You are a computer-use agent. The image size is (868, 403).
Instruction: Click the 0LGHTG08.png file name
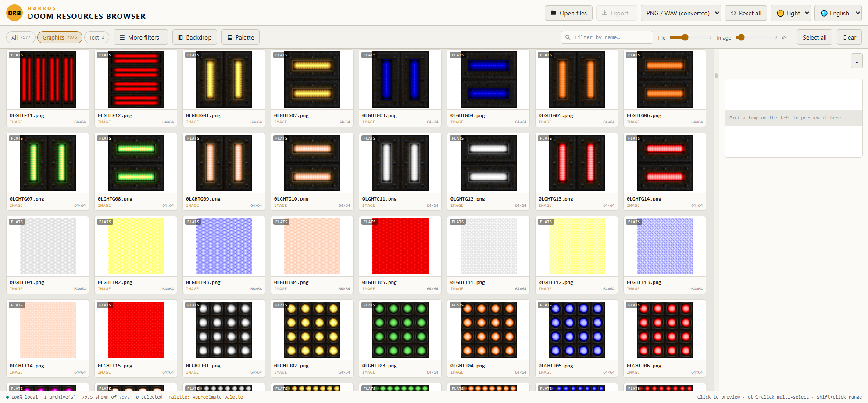115,199
